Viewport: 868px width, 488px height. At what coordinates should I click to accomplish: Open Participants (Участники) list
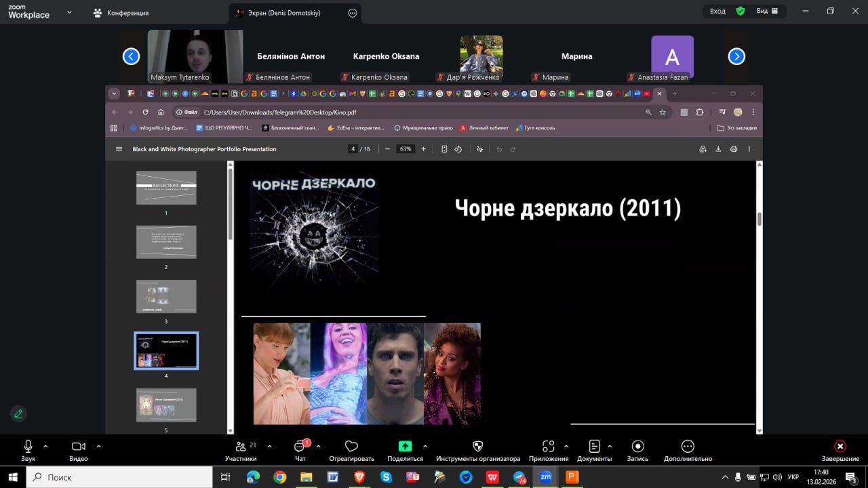point(241,447)
